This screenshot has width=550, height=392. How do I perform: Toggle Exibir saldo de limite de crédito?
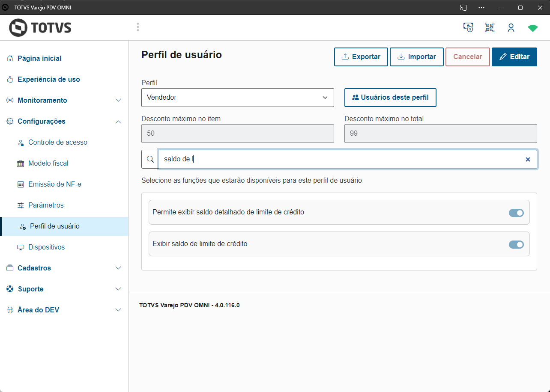[516, 244]
